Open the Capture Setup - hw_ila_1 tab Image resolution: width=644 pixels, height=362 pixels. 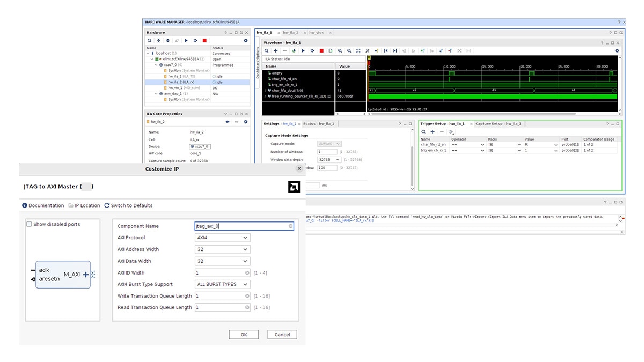coord(498,124)
